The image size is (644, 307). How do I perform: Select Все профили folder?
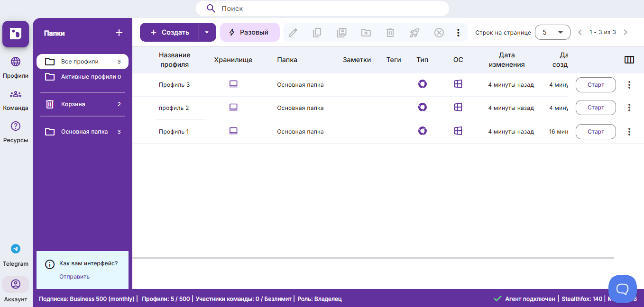[x=83, y=62]
